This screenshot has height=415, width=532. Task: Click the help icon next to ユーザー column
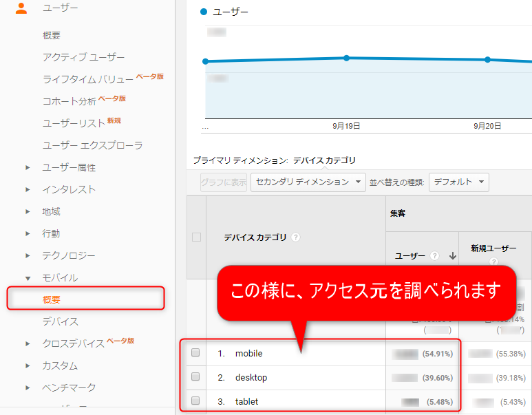434,255
